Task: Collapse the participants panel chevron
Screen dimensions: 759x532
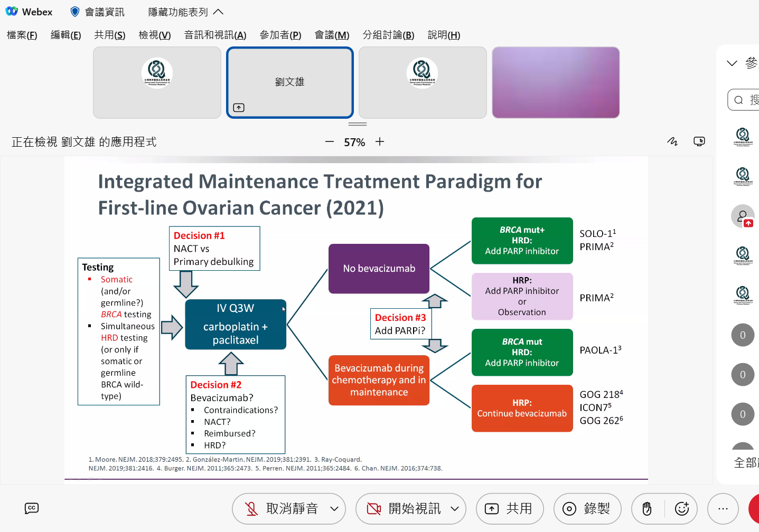Action: (x=732, y=63)
